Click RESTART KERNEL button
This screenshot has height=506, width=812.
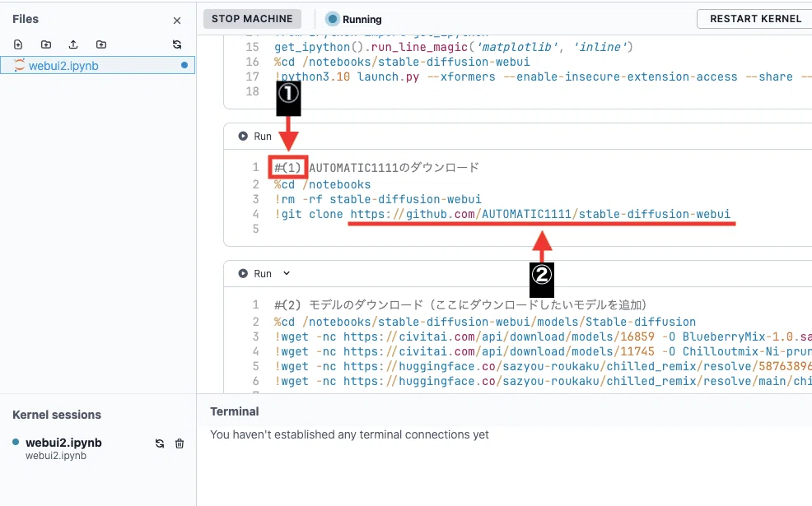point(755,19)
